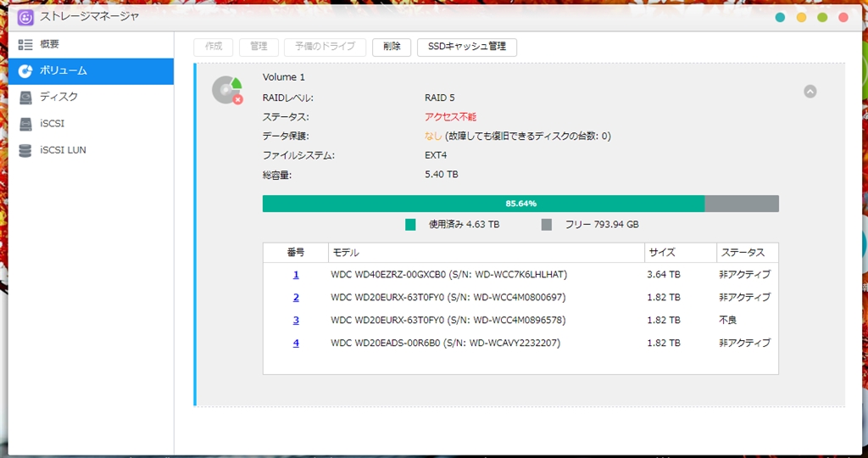The width and height of the screenshot is (868, 458).
Task: Click the RAID 5 value
Action: (x=440, y=98)
